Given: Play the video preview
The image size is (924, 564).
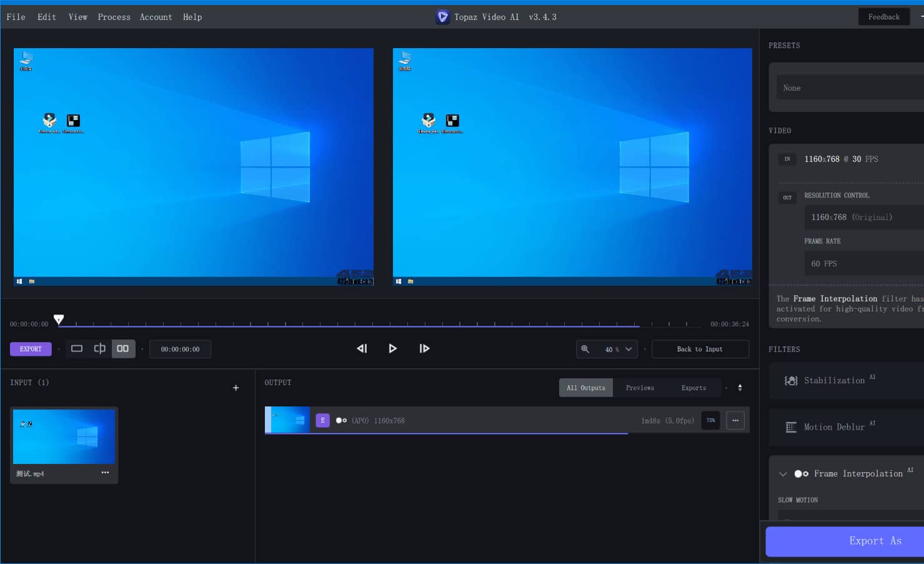Looking at the screenshot, I should pyautogui.click(x=392, y=349).
